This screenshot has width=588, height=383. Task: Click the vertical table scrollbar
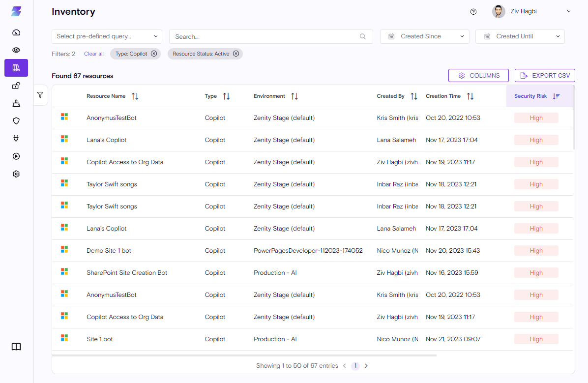pos(574,118)
